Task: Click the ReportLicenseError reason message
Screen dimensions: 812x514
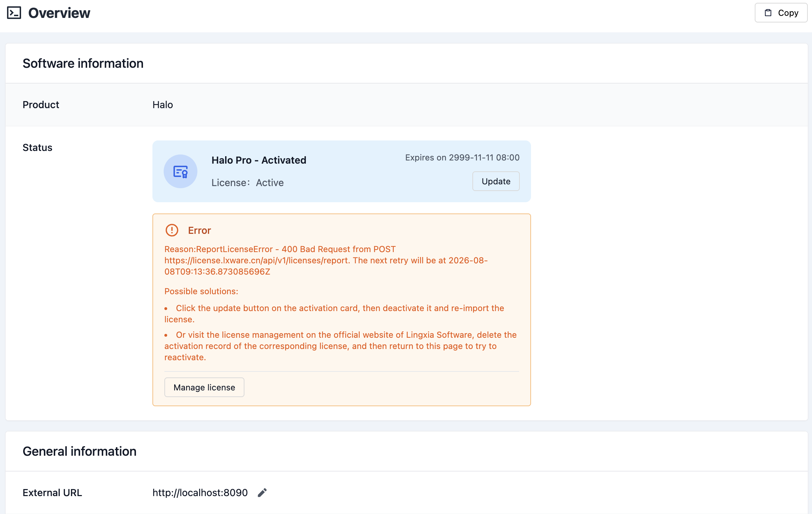Action: pos(326,261)
